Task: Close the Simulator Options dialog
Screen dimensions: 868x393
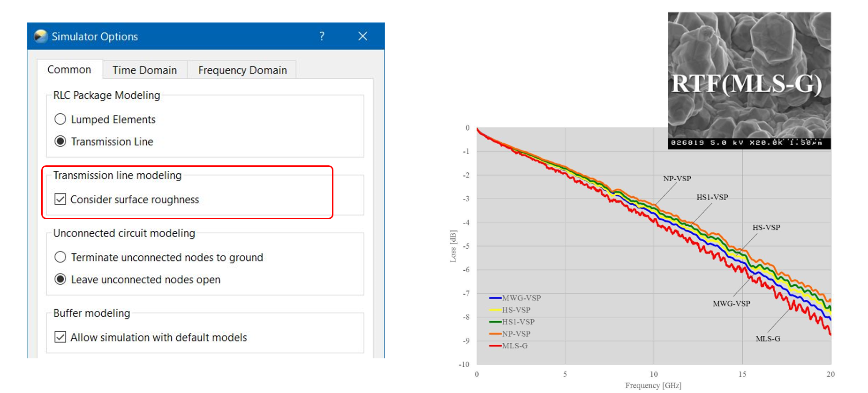Action: pyautogui.click(x=362, y=36)
